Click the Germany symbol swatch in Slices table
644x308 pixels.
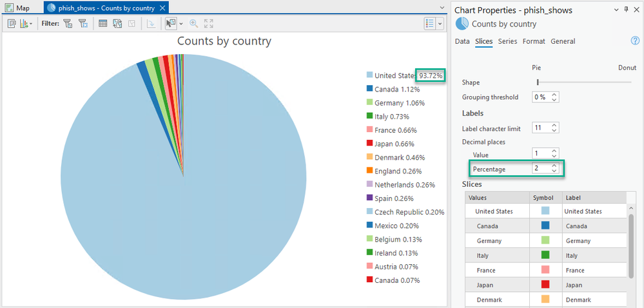[545, 240]
